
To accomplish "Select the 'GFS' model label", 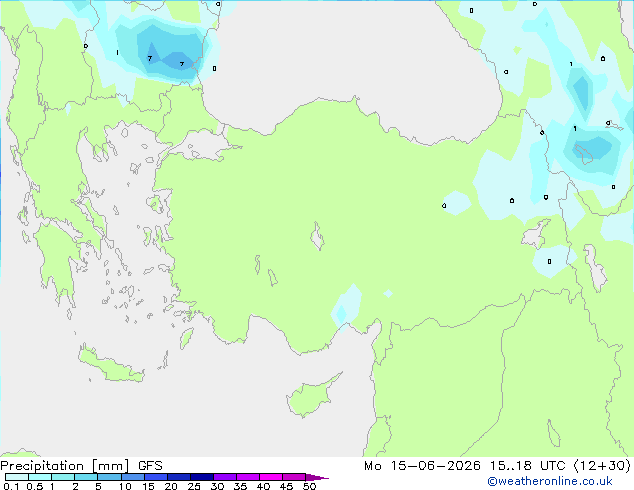I will point(150,466).
